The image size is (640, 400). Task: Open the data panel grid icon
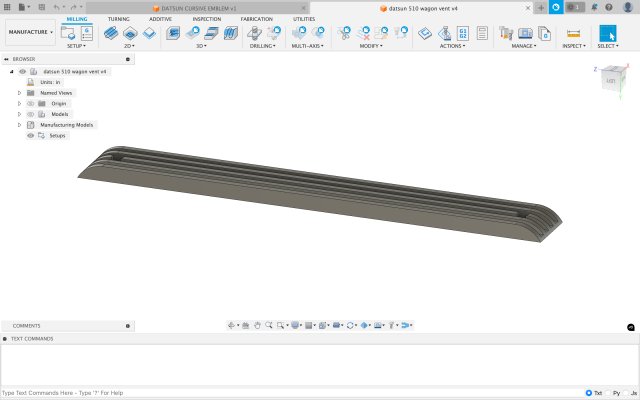(x=7, y=7)
